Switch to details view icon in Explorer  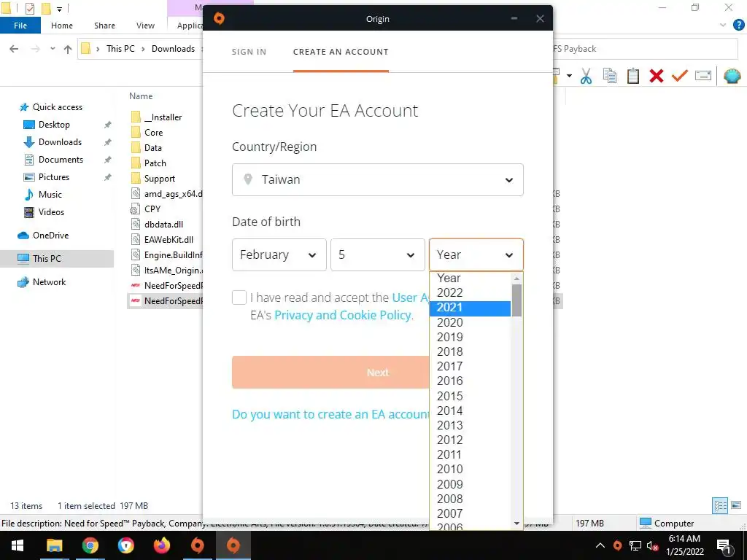coord(720,505)
